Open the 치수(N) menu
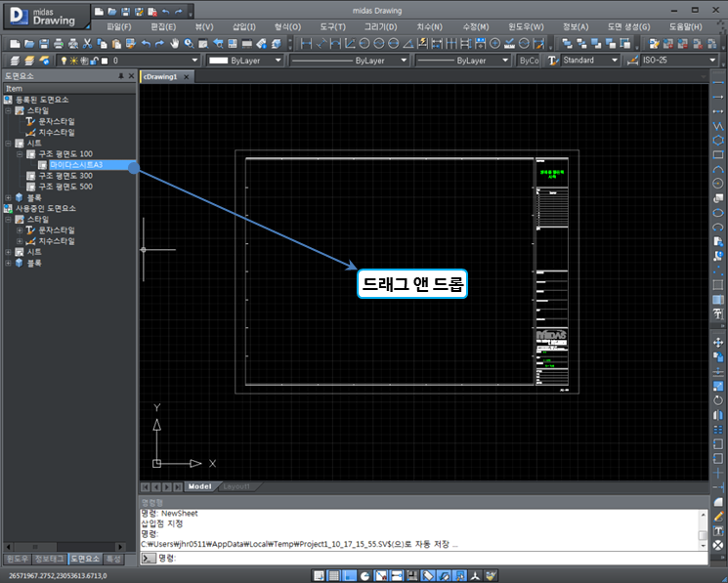The height and width of the screenshot is (583, 728). click(x=430, y=27)
